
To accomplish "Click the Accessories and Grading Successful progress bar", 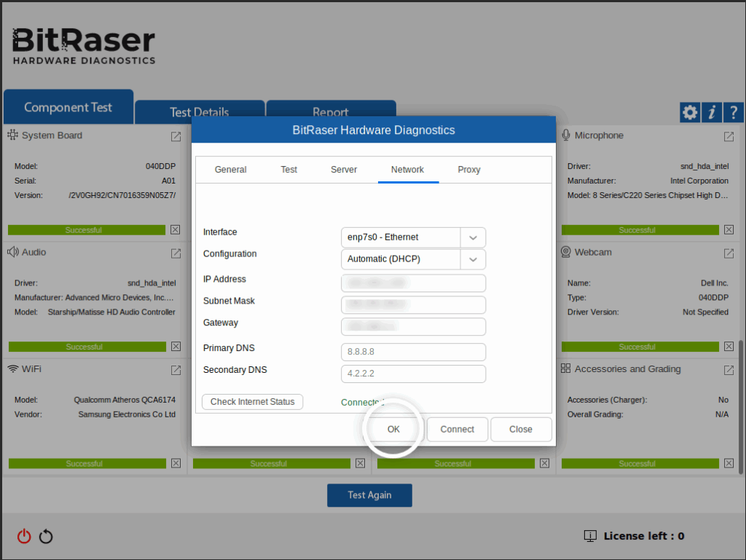I will tap(640, 463).
